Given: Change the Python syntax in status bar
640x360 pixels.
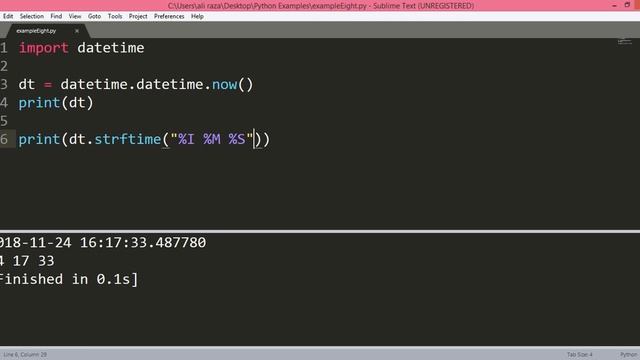Looking at the screenshot, I should (x=629, y=355).
